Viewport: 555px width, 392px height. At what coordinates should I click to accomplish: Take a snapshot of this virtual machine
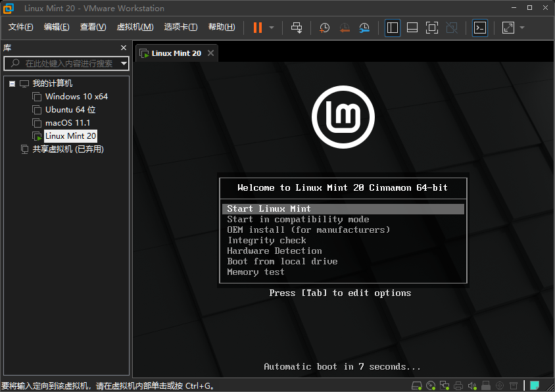click(x=324, y=28)
